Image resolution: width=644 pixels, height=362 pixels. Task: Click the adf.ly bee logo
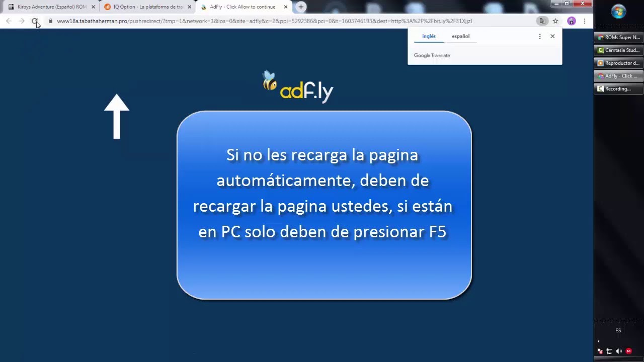pos(298,86)
